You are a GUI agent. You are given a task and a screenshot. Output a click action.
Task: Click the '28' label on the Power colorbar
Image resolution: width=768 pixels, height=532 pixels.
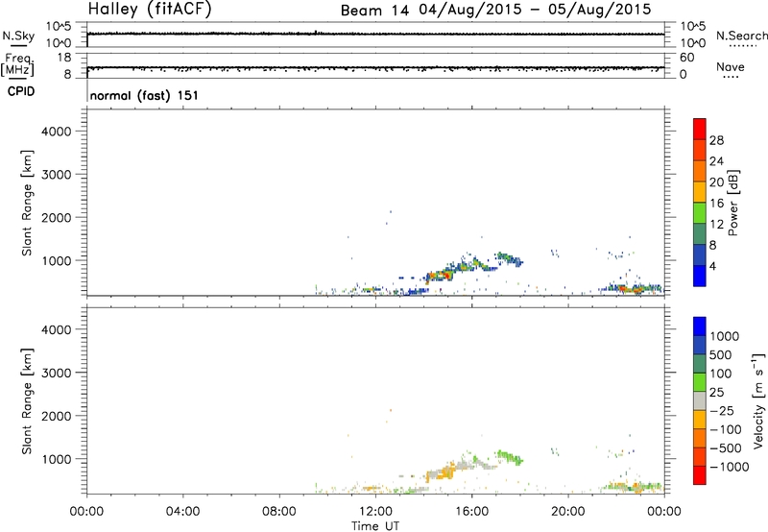(x=716, y=140)
